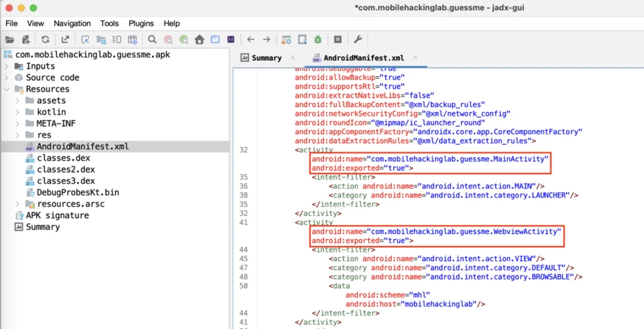Open Preferences with the wrench icon
Image resolution: width=644 pixels, height=329 pixels.
coord(358,40)
